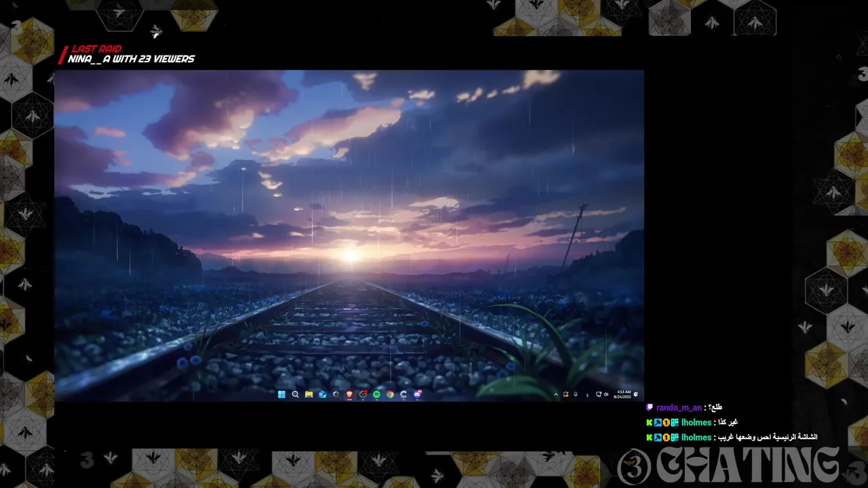
Task: Click the 'LAST RAID' label
Action: coord(96,49)
